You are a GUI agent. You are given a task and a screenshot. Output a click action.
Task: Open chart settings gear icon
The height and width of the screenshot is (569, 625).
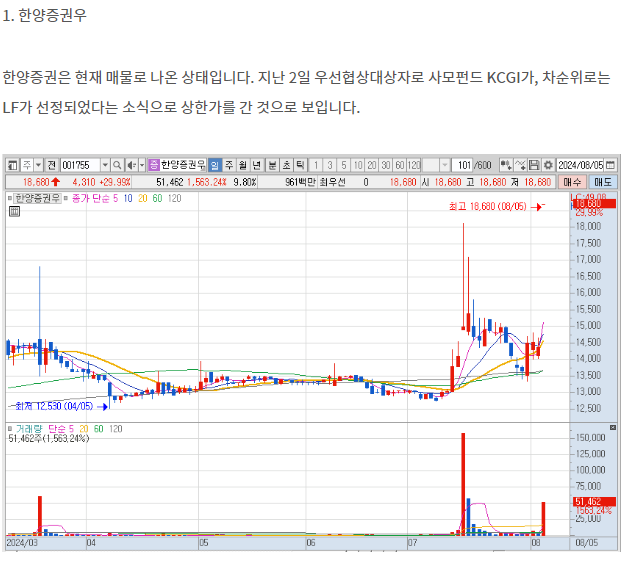point(548,165)
